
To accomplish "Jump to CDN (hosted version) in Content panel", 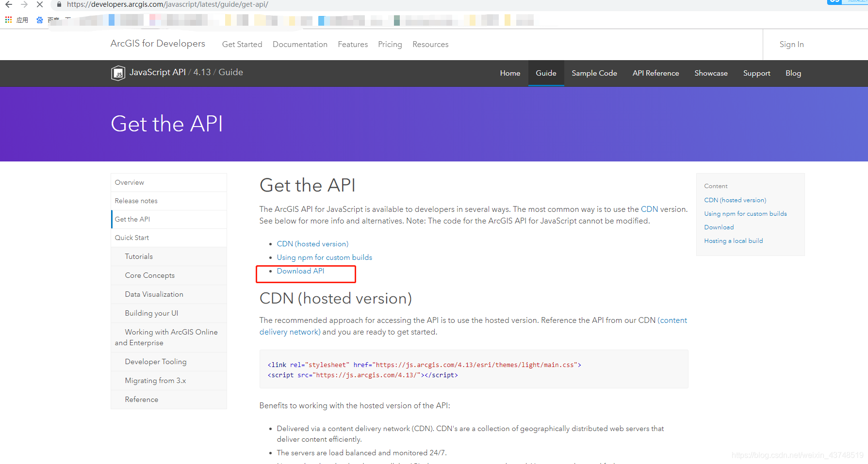I will pos(735,200).
